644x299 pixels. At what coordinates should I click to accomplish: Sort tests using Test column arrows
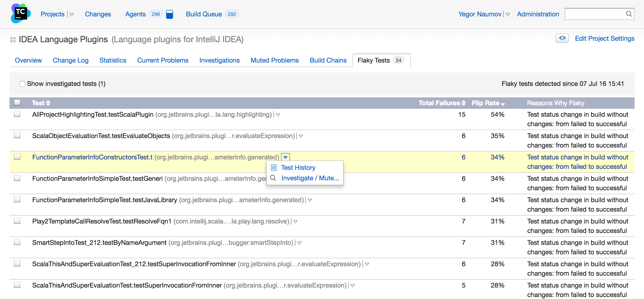click(48, 103)
